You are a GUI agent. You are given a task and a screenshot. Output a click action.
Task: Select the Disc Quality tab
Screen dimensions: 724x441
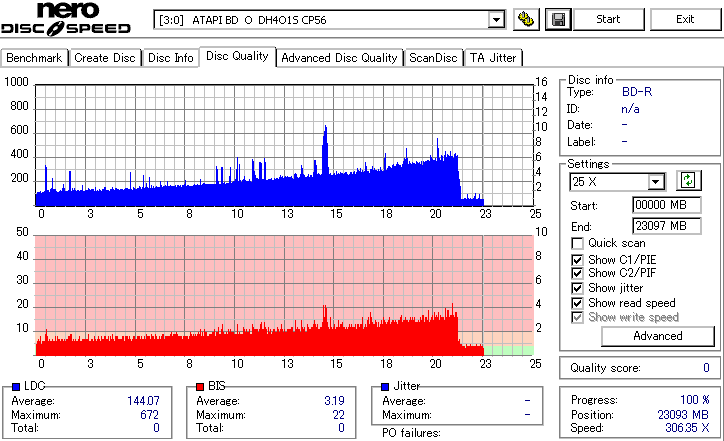tap(237, 56)
